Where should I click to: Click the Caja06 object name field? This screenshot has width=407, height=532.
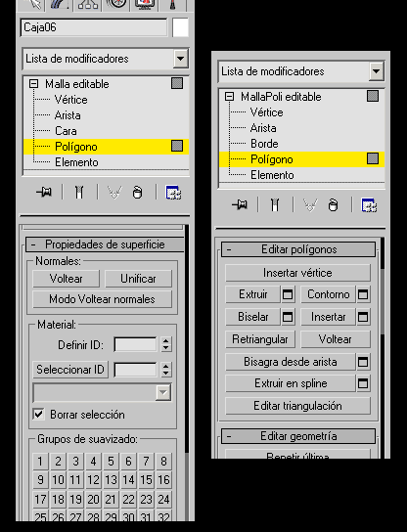(94, 27)
